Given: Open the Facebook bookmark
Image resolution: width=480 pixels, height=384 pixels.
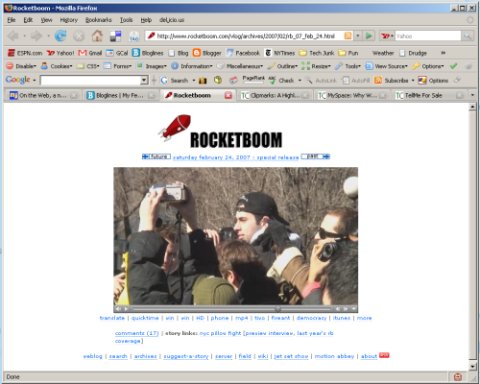Looking at the screenshot, I should coord(243,53).
